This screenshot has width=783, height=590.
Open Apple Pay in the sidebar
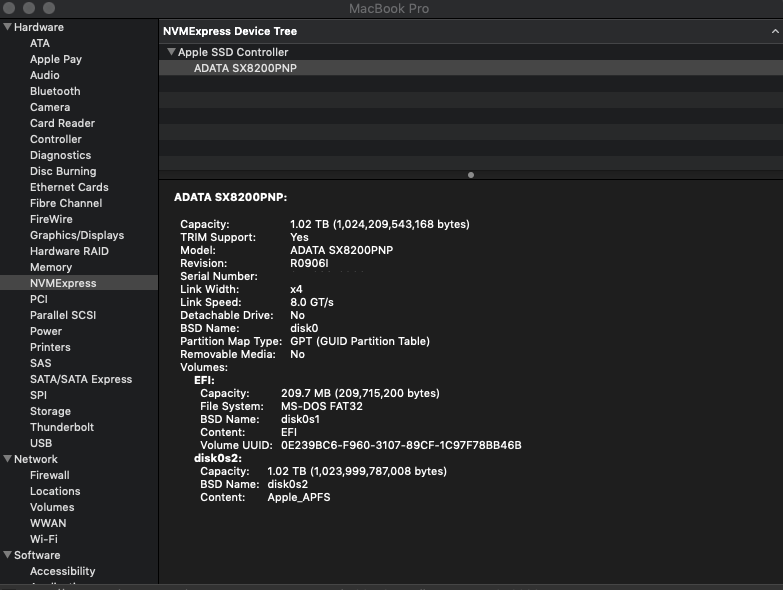(55, 59)
